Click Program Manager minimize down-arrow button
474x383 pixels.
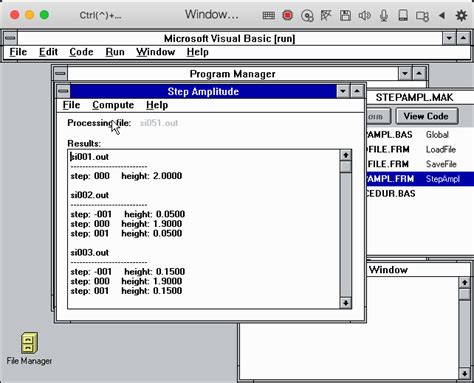point(405,73)
